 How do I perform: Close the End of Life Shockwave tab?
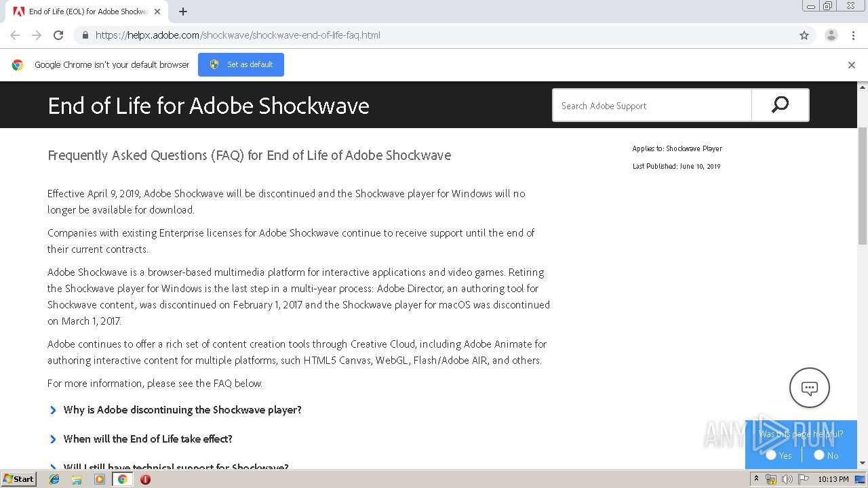tap(157, 12)
